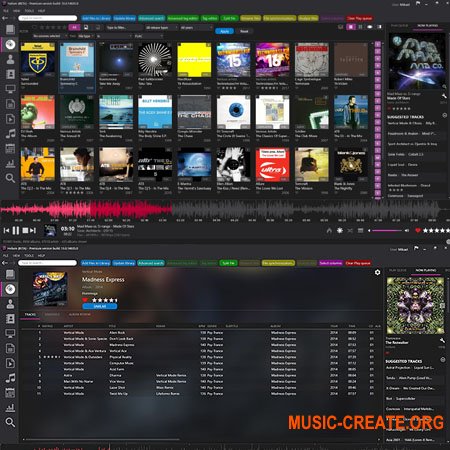This screenshot has width=450, height=450.
Task: Open the play queue list icon beside volume
Action: pyautogui.click(x=360, y=230)
